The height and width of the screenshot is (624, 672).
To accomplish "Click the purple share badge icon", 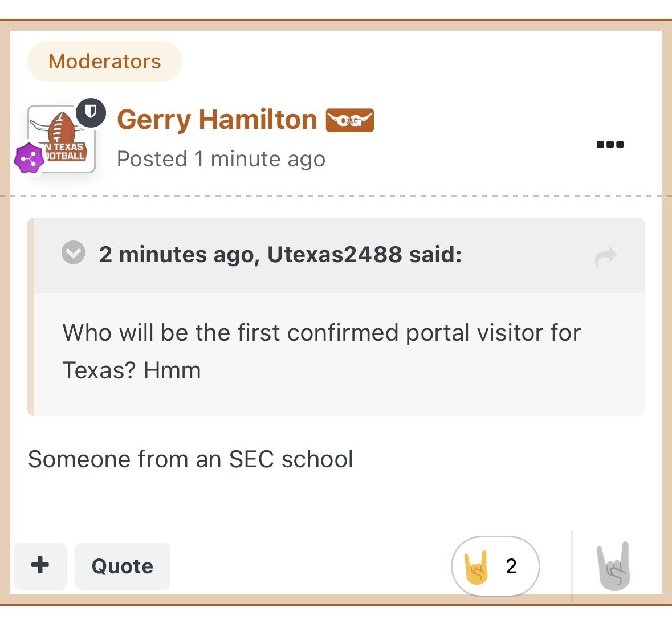I will tap(29, 159).
